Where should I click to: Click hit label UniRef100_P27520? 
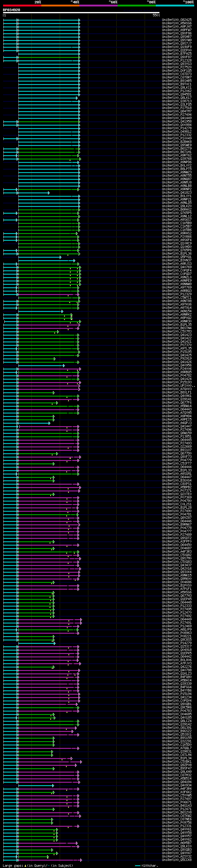pos(177,67)
